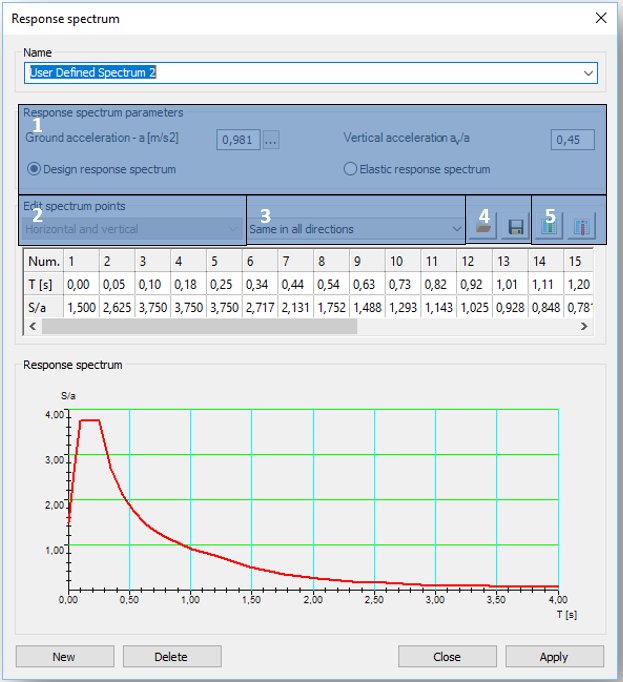623x682 pixels.
Task: Select T cell 0,05 in the table
Action: (x=117, y=284)
